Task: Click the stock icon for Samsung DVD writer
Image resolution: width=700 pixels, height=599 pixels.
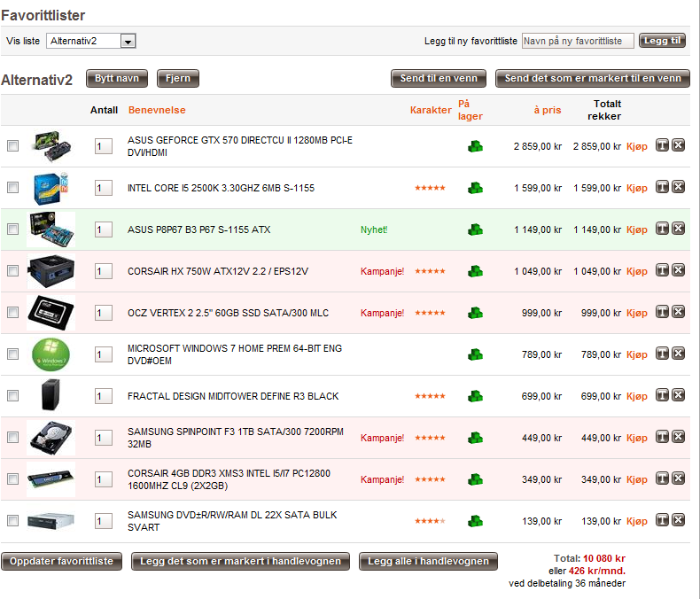Action: [475, 521]
